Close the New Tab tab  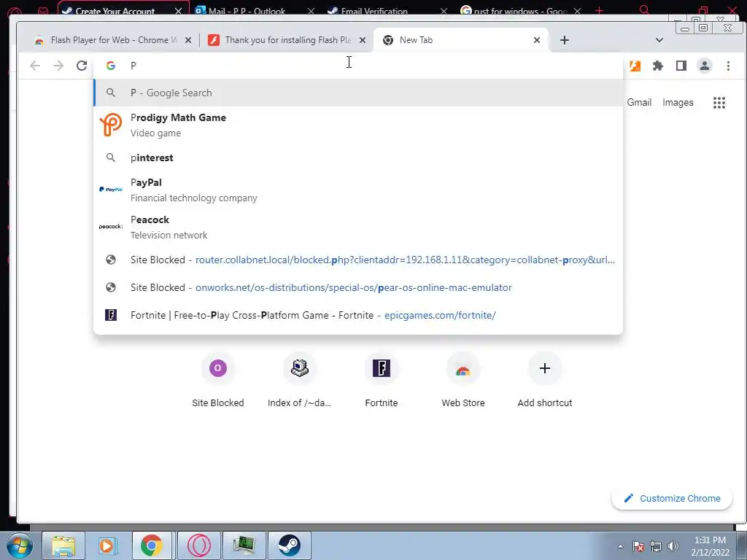point(537,40)
